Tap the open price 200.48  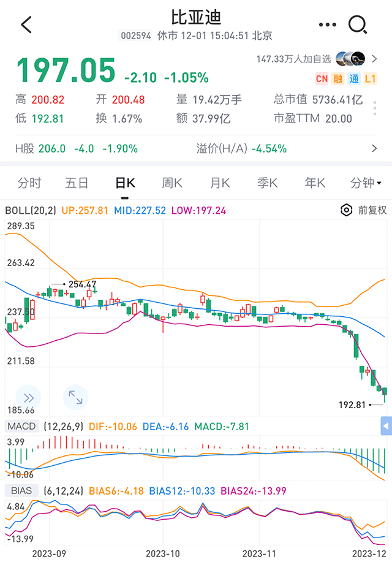coord(128,100)
